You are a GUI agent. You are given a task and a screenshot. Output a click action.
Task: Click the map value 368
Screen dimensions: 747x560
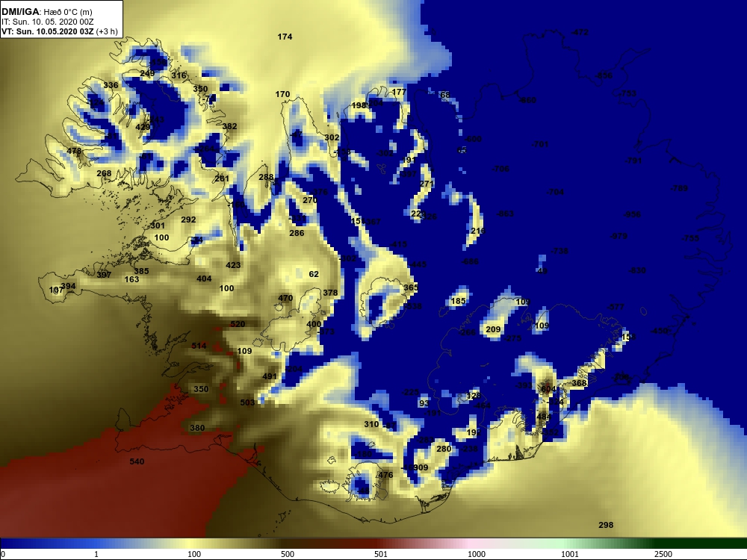tap(580, 383)
